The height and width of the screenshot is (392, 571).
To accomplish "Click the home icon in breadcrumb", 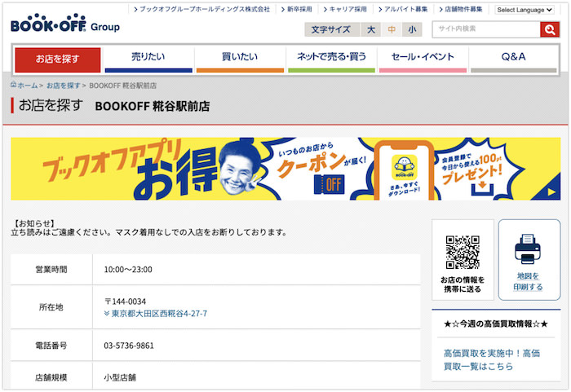I will pyautogui.click(x=14, y=85).
